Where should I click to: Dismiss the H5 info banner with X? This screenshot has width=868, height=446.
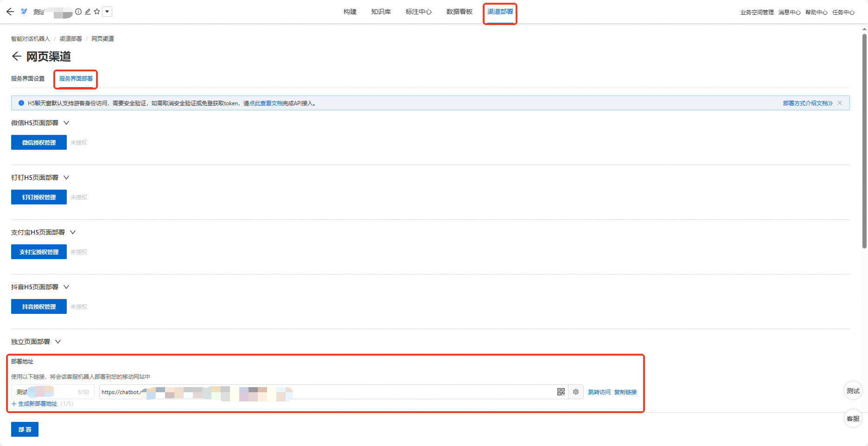coord(840,103)
